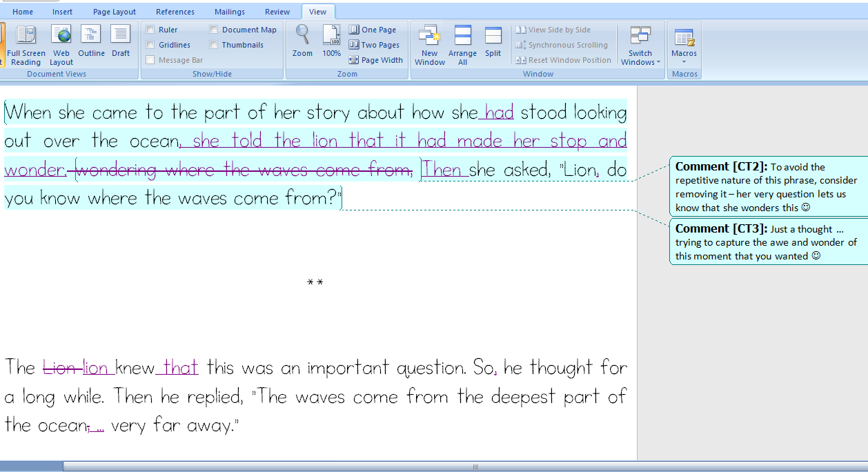
Task: Enable the Ruler checkbox
Action: click(150, 30)
